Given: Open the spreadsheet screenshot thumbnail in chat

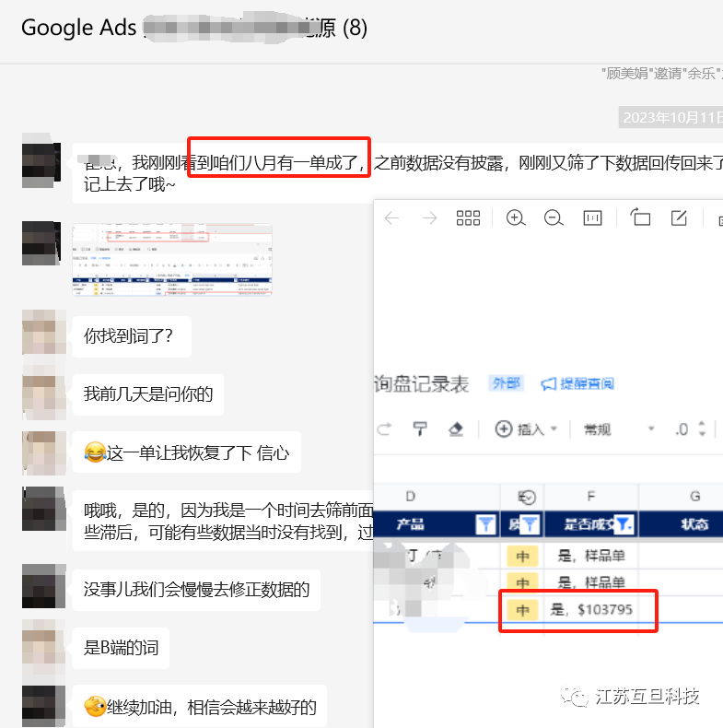Looking at the screenshot, I should pyautogui.click(x=172, y=260).
